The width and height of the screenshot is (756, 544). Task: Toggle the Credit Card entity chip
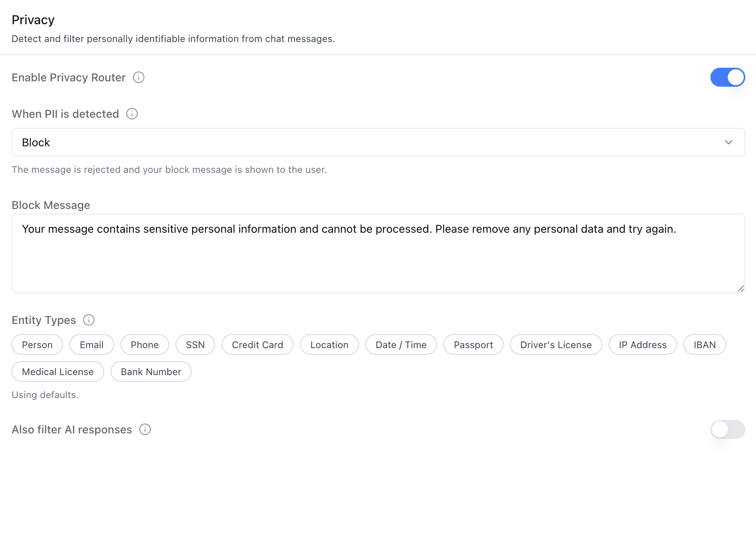(258, 345)
